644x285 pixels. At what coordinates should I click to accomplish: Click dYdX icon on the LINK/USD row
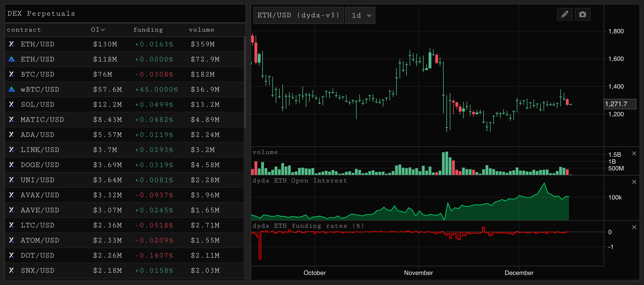(11, 150)
